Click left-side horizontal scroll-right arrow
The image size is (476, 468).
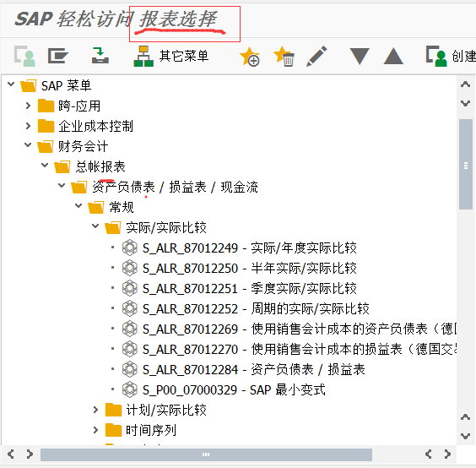click(x=30, y=454)
